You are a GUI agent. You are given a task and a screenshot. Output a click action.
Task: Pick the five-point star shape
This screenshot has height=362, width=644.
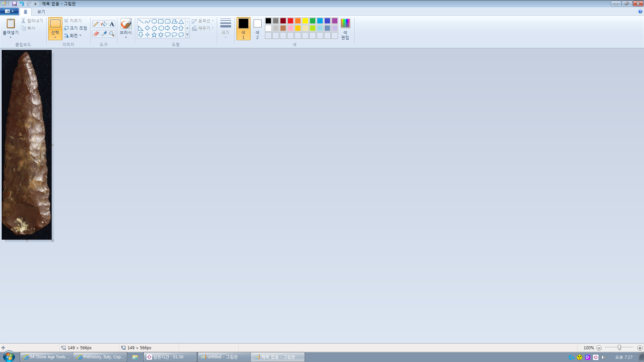pyautogui.click(x=154, y=35)
